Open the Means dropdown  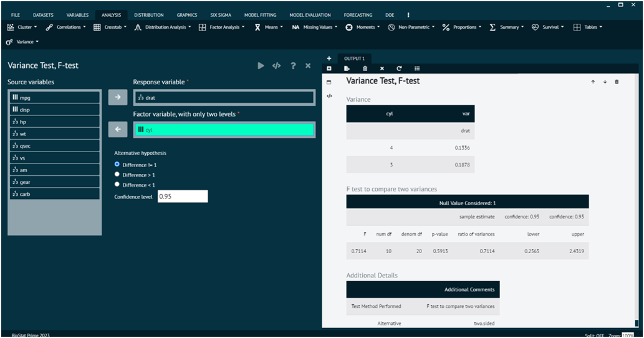(269, 27)
